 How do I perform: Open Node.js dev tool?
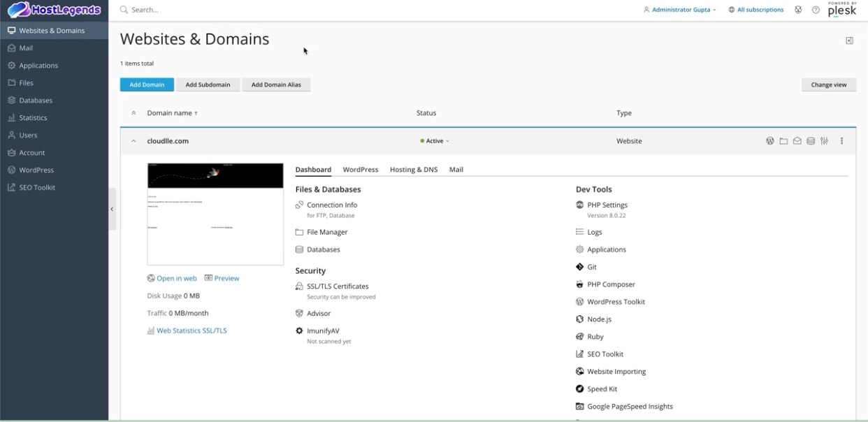[599, 319]
